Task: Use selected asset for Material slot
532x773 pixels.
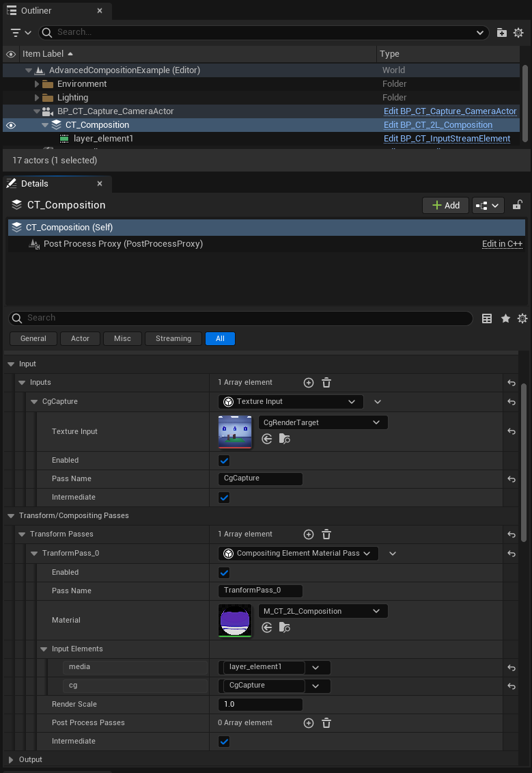Action: (267, 627)
